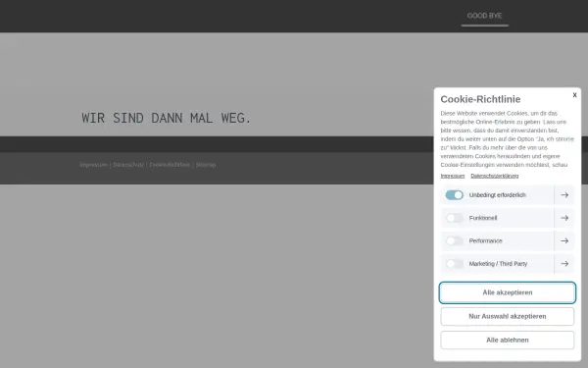Expand details arrow for Unbedingt erforderlich

tap(564, 195)
